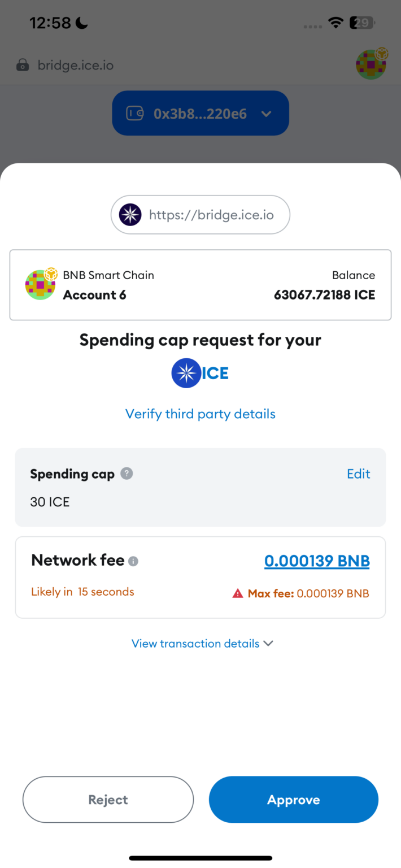Click the Max fee warning triangle
This screenshot has height=868, width=401.
238,594
